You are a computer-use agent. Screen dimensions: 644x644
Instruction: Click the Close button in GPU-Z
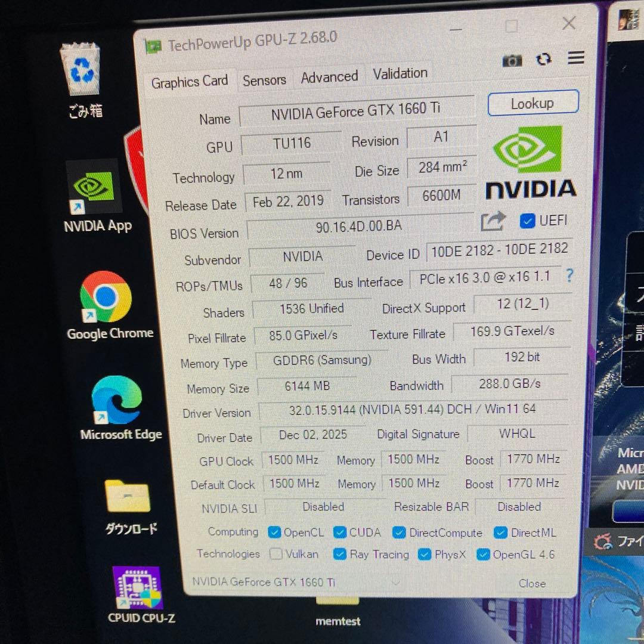point(531,583)
